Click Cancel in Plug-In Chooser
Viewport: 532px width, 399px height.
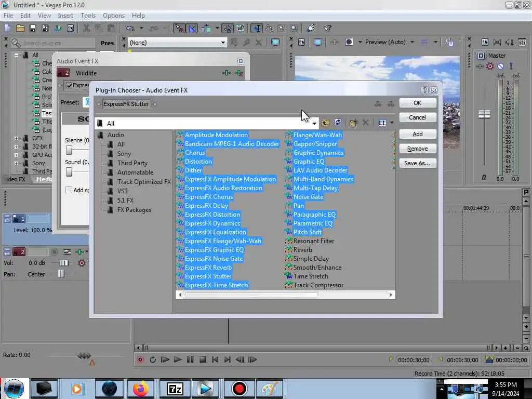(x=417, y=117)
